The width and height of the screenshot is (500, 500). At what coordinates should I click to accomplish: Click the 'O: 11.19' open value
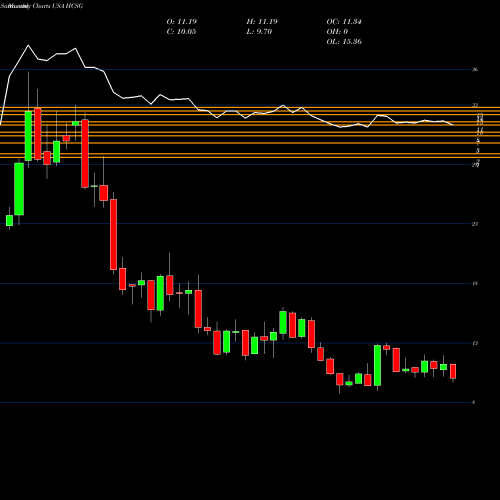click(182, 22)
